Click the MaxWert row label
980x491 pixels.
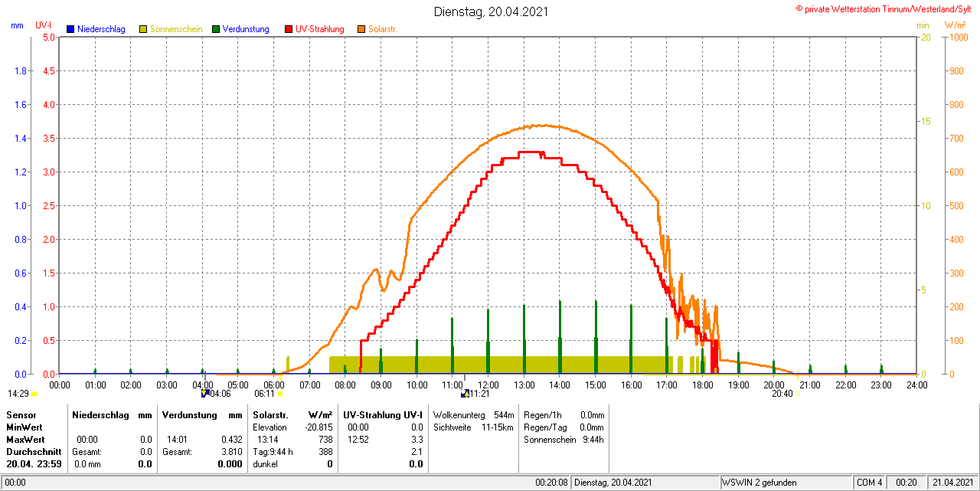[x=25, y=440]
